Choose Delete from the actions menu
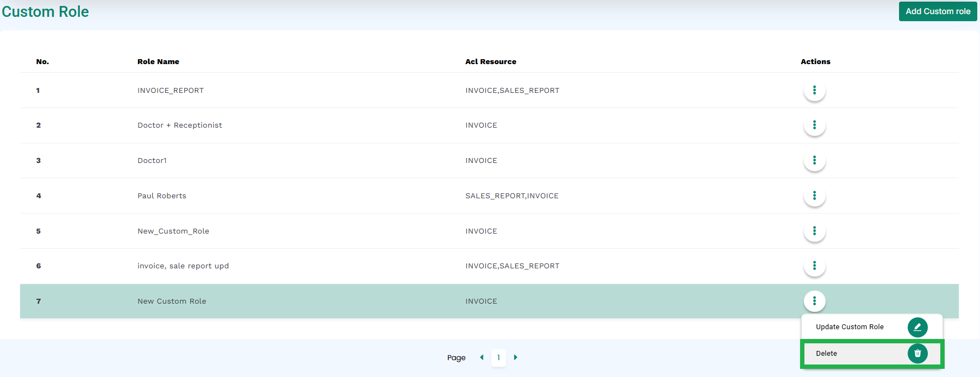 click(x=872, y=354)
